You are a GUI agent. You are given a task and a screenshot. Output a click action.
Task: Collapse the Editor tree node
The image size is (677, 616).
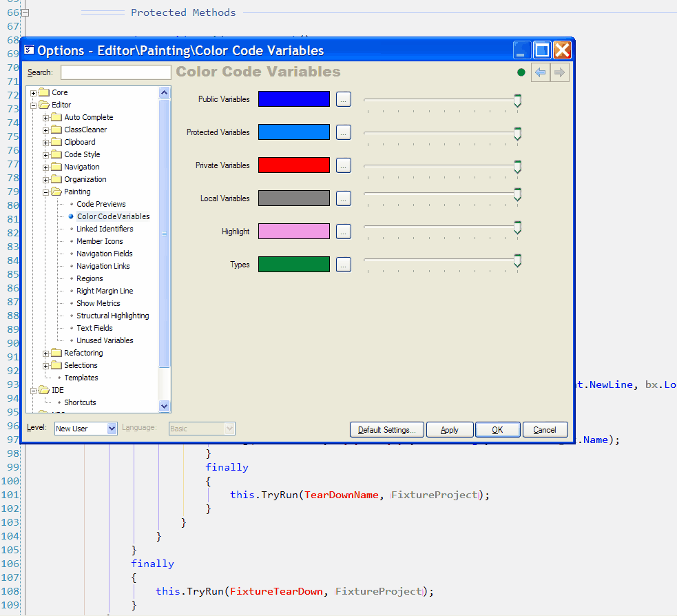pos(34,105)
